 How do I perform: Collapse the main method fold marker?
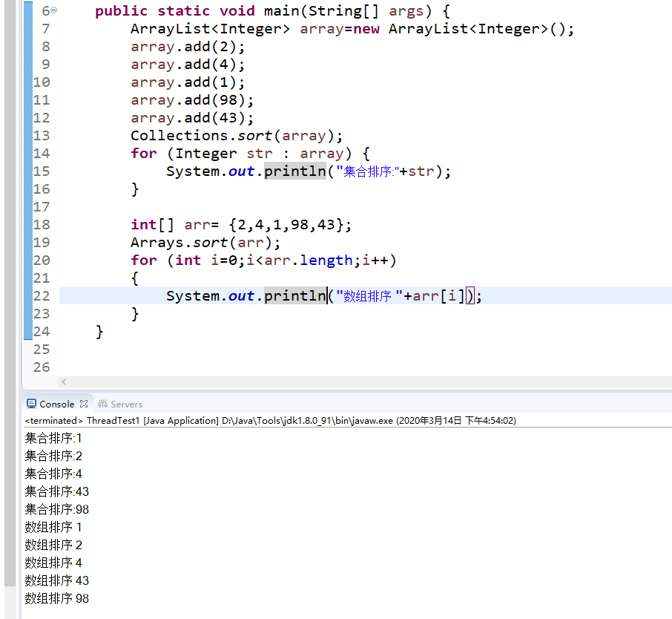(x=54, y=10)
